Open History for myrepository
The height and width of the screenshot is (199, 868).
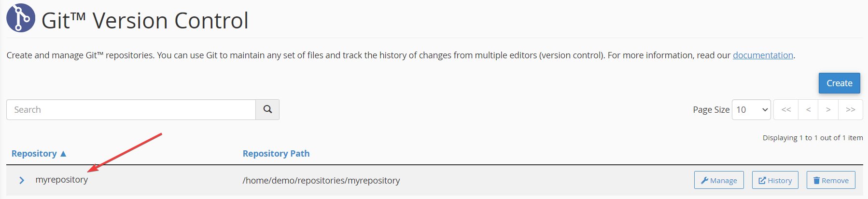click(x=775, y=180)
